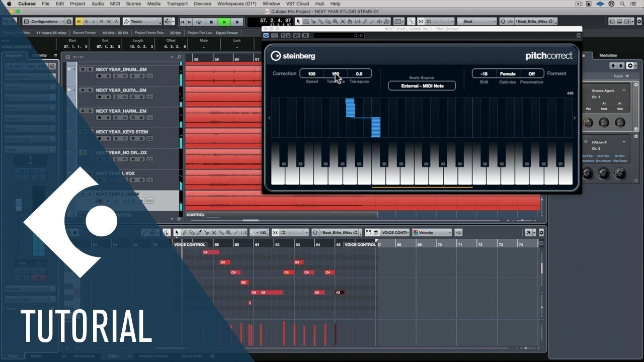
Task: Turn the Groove Agent Pan knob in rack
Action: coord(588,122)
